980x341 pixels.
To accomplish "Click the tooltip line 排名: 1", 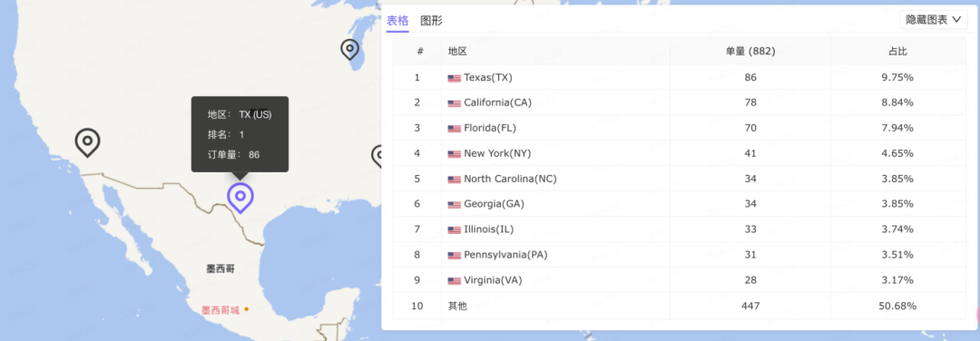I will click(x=226, y=134).
